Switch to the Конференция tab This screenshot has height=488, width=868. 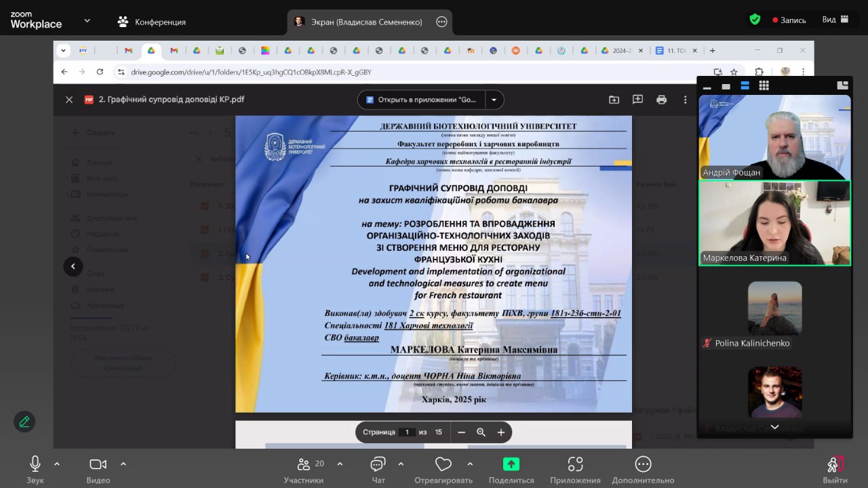pyautogui.click(x=152, y=22)
